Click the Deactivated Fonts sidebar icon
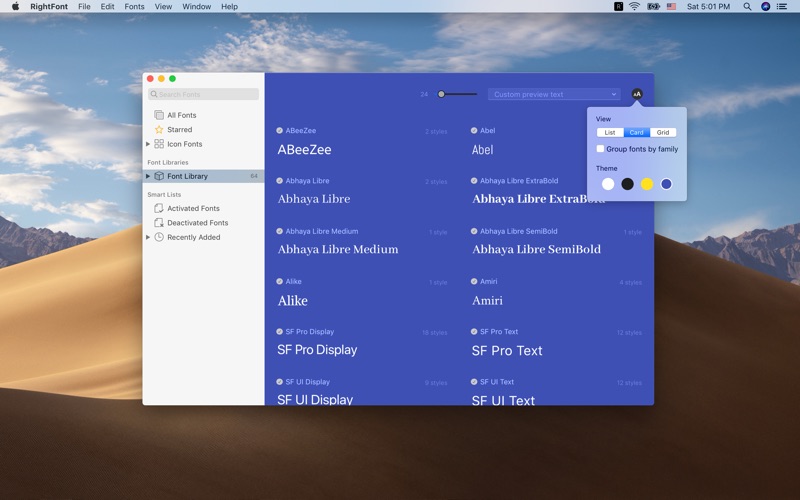Screen dimensions: 800x500 click(159, 223)
